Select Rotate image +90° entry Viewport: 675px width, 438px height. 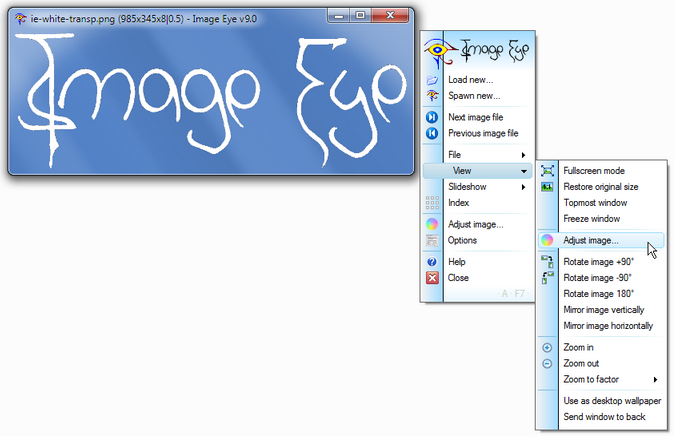[x=601, y=262]
